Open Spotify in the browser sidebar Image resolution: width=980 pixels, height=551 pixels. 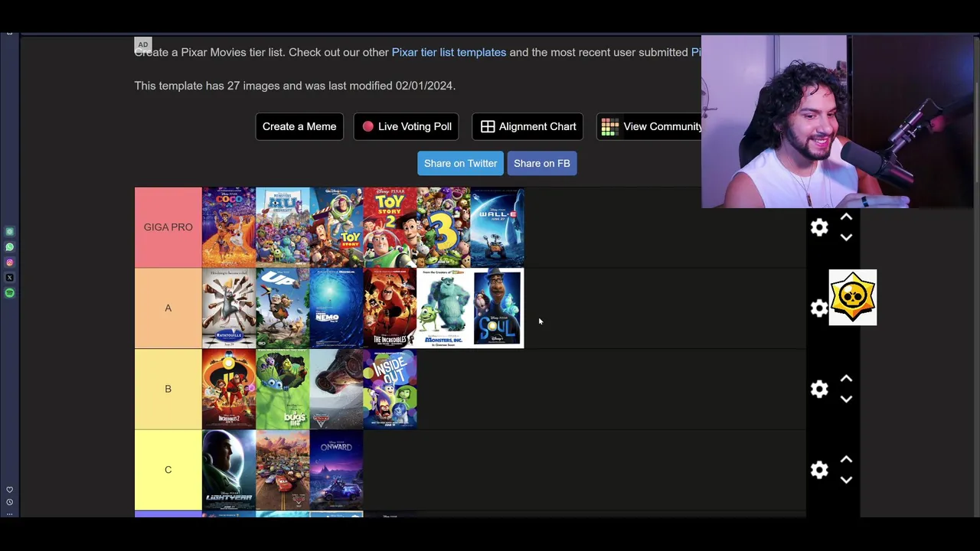pyautogui.click(x=9, y=293)
